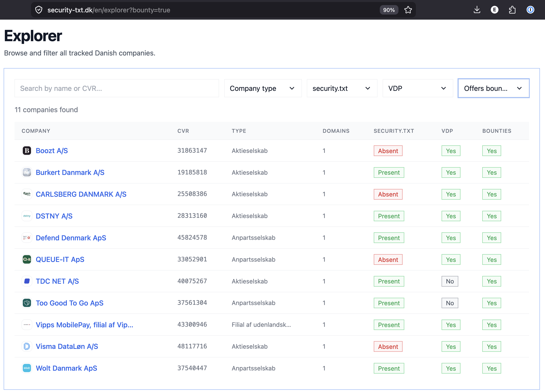
Task: Click the QUEUE-IT logo icon
Action: [27, 259]
